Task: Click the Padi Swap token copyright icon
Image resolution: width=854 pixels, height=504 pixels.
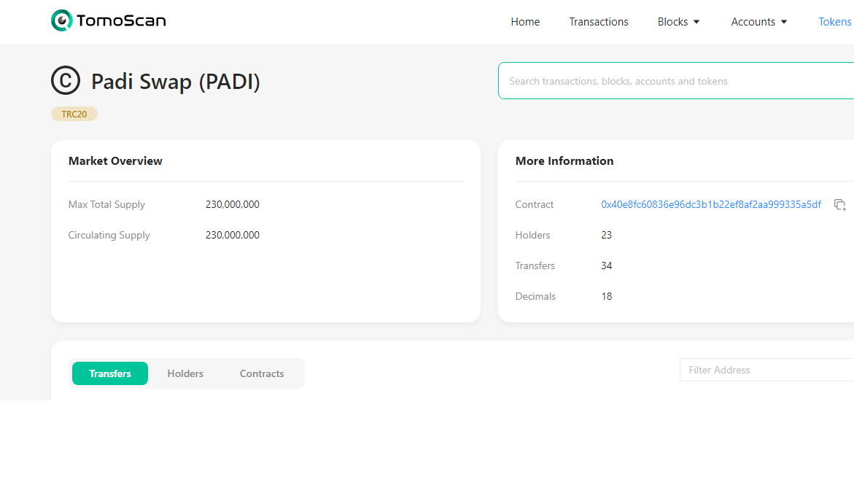Action: point(66,81)
